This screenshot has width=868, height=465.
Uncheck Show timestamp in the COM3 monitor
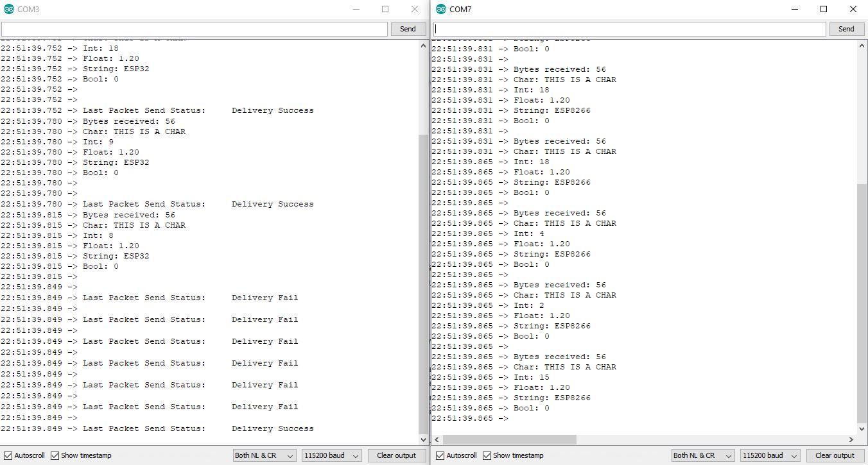coord(55,455)
